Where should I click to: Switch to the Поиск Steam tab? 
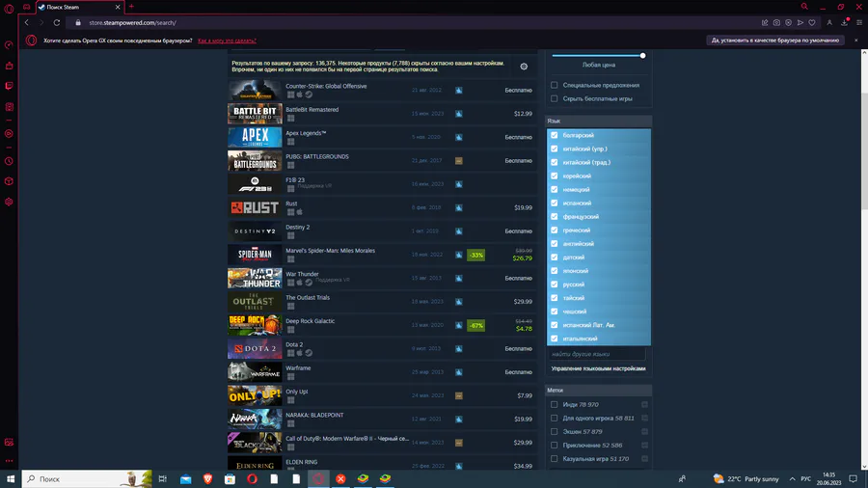80,7
